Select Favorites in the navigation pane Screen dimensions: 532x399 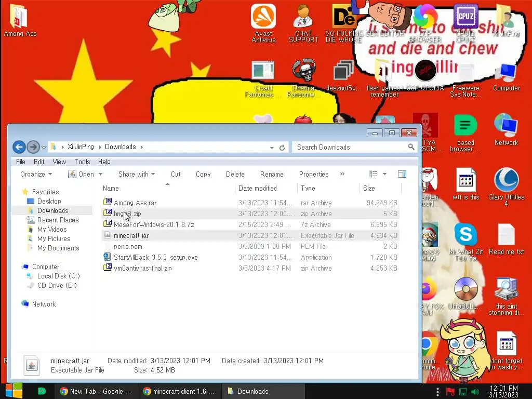click(46, 192)
